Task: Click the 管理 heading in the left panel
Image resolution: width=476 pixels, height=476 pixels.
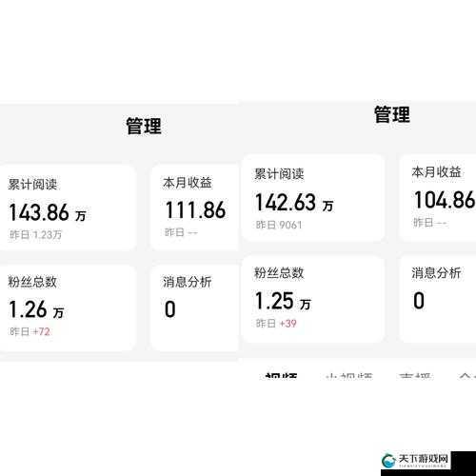Action: (x=144, y=126)
